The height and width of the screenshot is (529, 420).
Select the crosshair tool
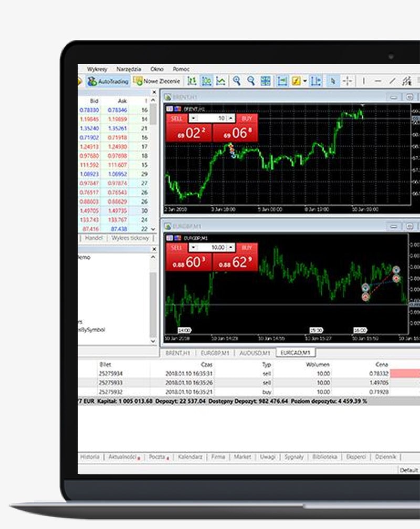347,81
